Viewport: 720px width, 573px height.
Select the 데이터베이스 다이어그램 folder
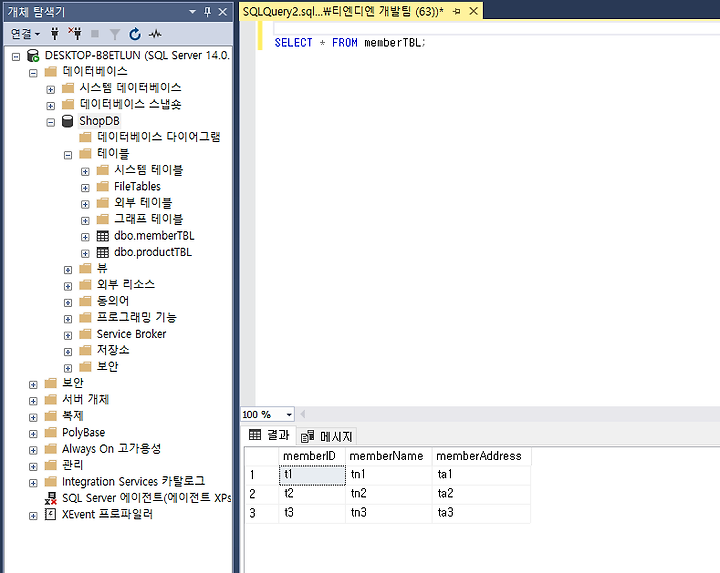pyautogui.click(x=158, y=137)
